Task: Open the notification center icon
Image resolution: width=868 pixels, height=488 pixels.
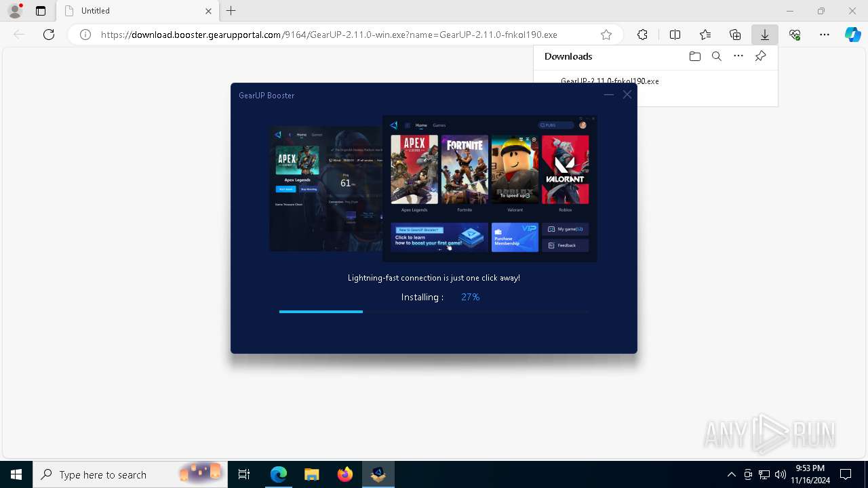Action: tap(846, 474)
